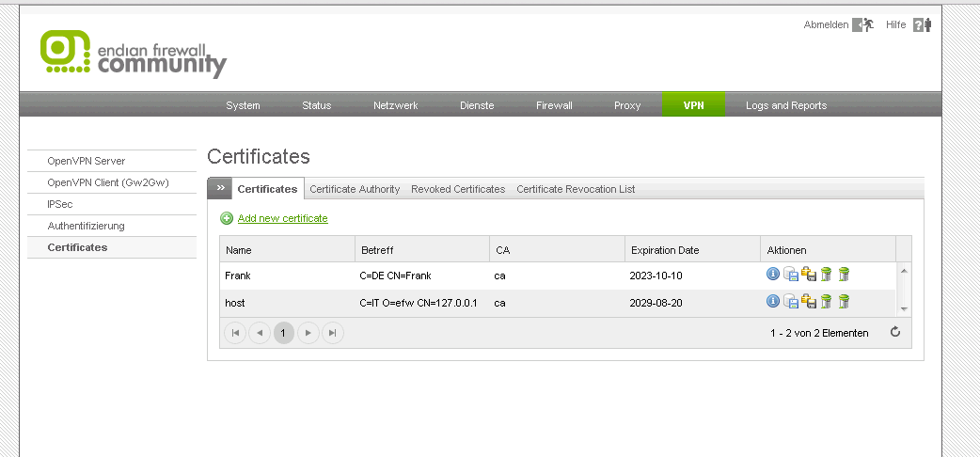Click the certificate download icon in Frank row
The height and width of the screenshot is (457, 980).
(791, 275)
